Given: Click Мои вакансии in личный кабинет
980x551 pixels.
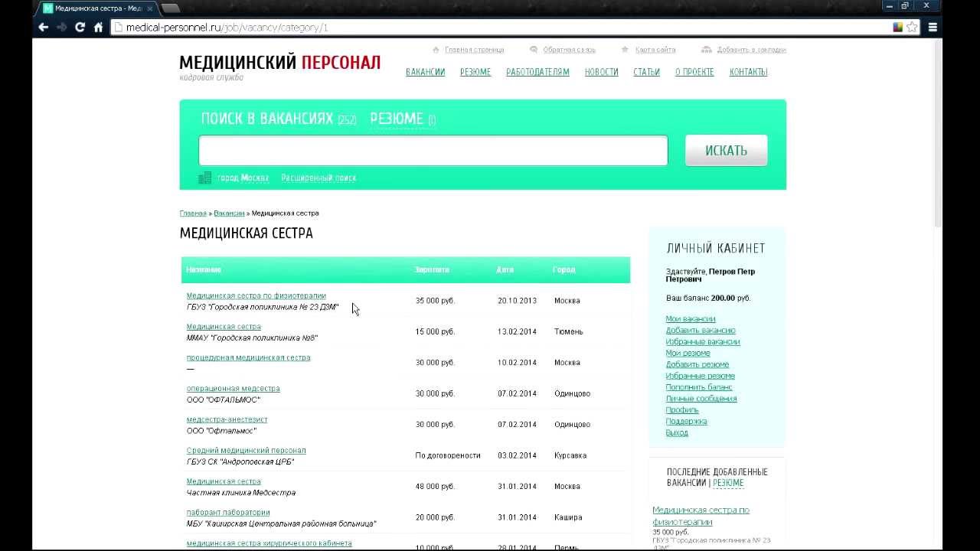Looking at the screenshot, I should 691,319.
